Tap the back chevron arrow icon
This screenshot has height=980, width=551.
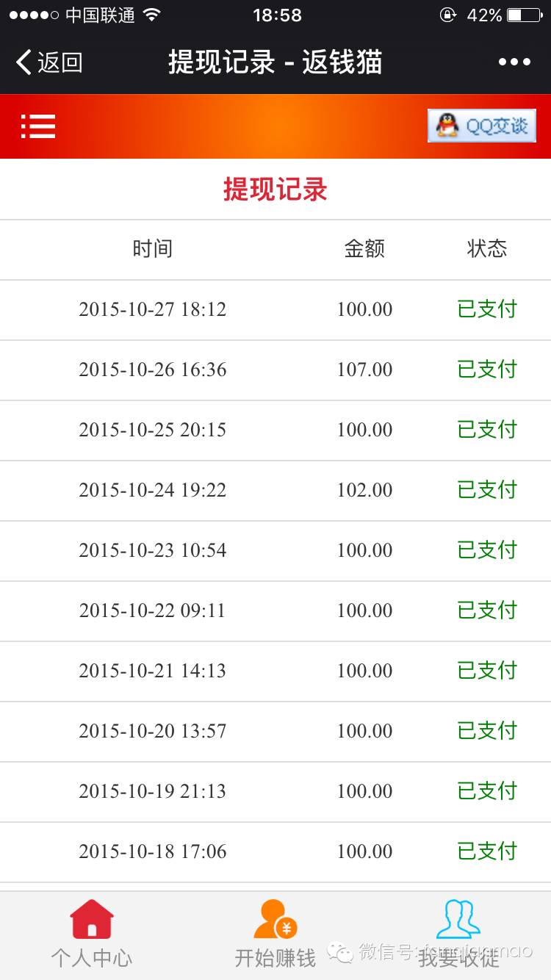24,62
